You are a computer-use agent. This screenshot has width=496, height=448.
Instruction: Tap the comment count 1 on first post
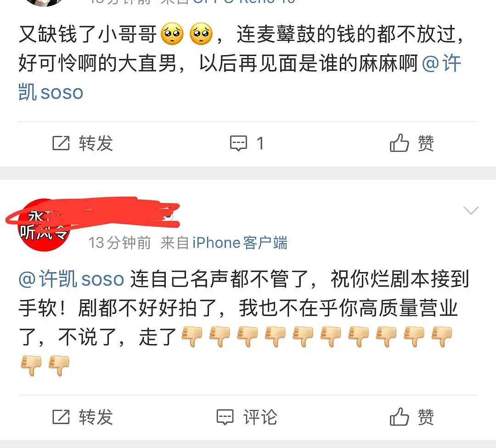[260, 143]
